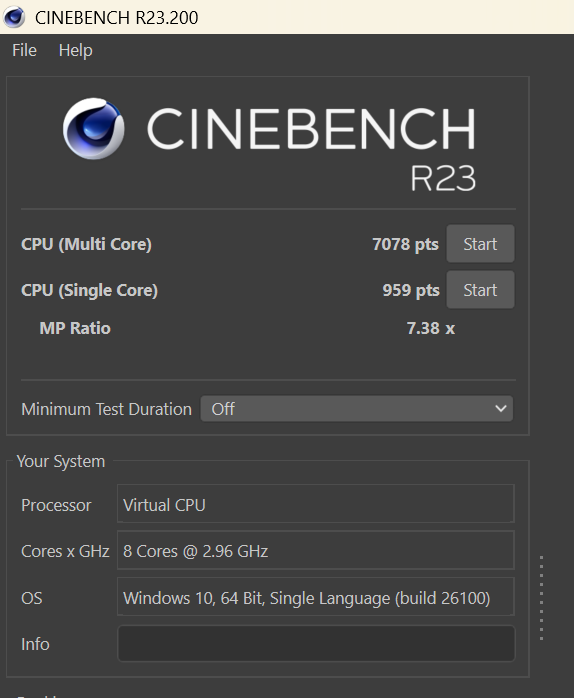Click the Cinebench app icon in title bar
This screenshot has width=574, height=698.
coord(14,17)
